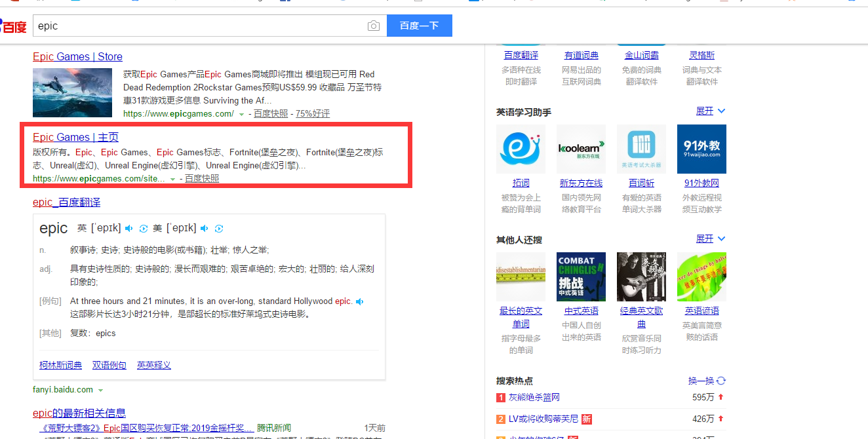Viewport: 868px width, 439px height.
Task: Switch to the 双语例句 tab
Action: click(x=109, y=365)
